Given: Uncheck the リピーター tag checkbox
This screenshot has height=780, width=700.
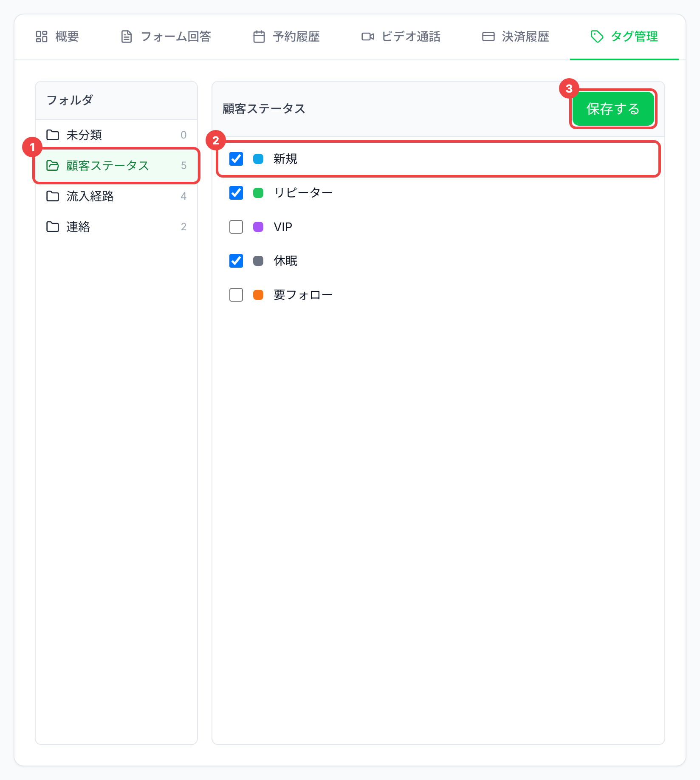Looking at the screenshot, I should pyautogui.click(x=236, y=193).
